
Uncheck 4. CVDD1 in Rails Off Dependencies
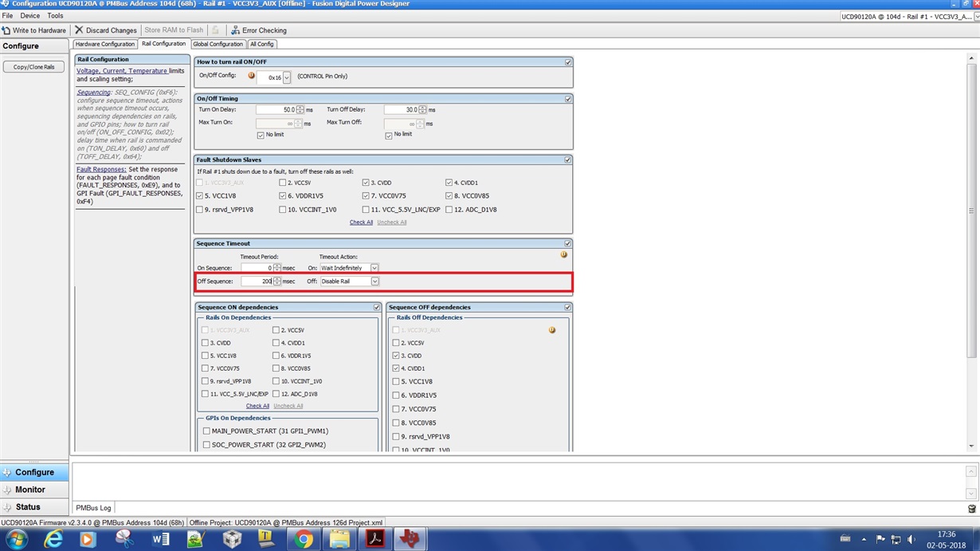pyautogui.click(x=396, y=368)
